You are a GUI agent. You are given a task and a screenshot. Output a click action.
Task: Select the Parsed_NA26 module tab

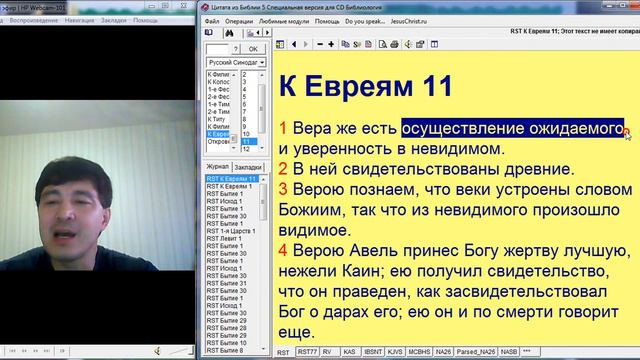coord(476,351)
